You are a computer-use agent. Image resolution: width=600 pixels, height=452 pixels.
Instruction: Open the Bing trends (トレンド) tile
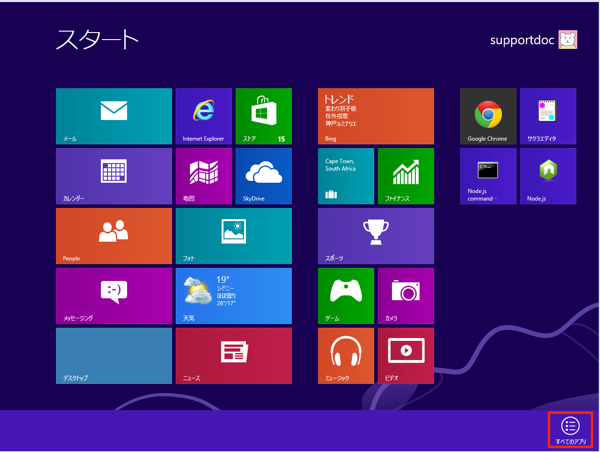point(376,116)
